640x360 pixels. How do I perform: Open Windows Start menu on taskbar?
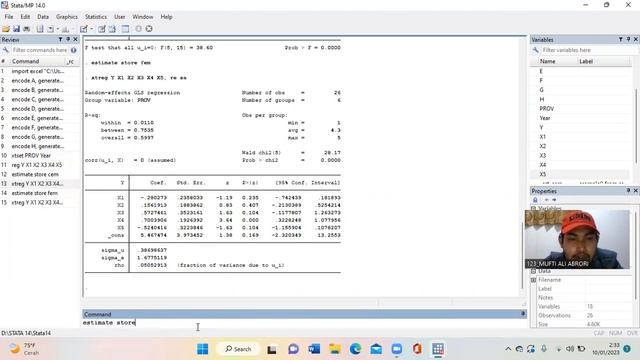[x=202, y=349]
